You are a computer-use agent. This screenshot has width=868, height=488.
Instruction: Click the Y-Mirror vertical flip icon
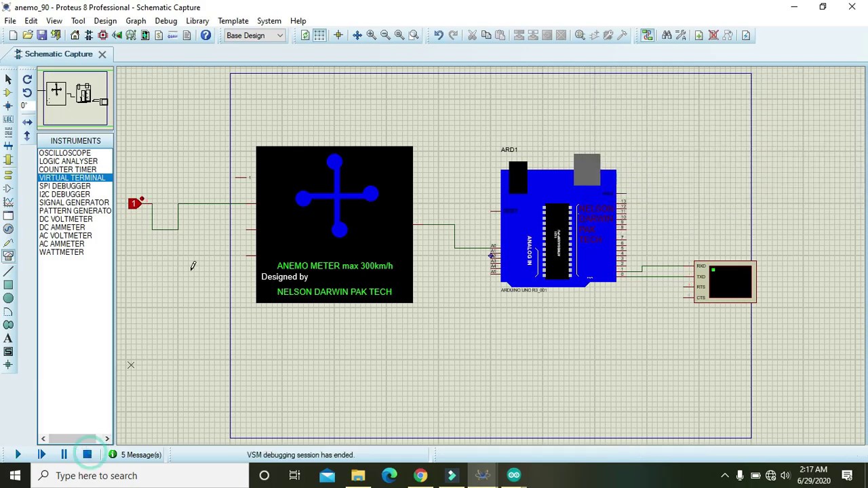[27, 136]
